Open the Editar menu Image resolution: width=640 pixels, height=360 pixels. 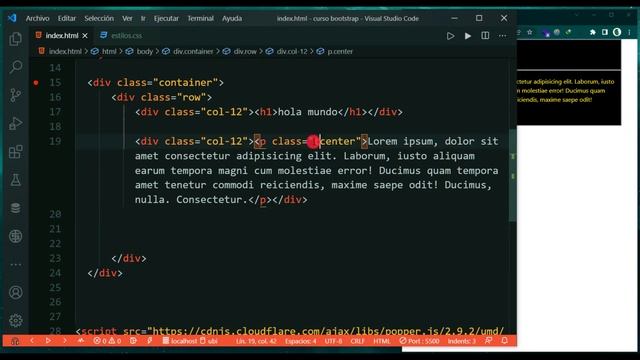tap(67, 18)
